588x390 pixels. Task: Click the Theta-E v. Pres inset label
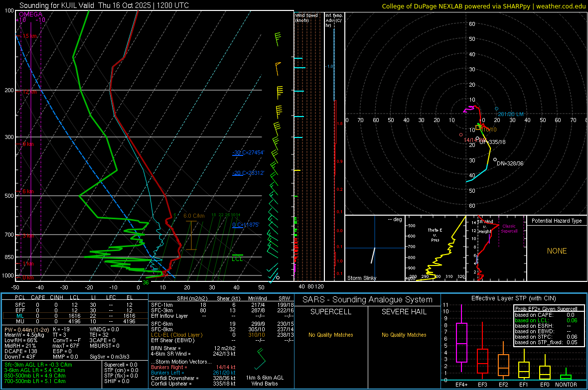click(435, 235)
